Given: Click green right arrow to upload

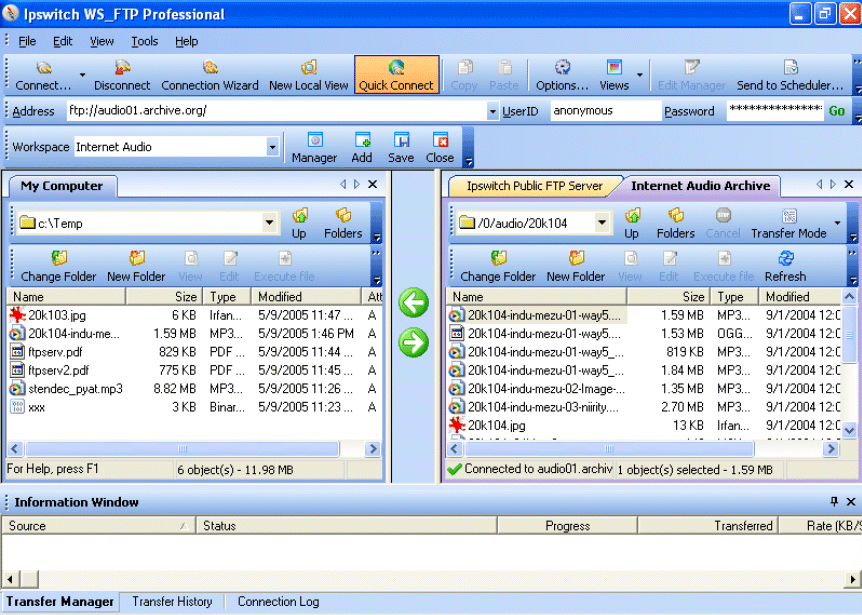Looking at the screenshot, I should tap(413, 343).
